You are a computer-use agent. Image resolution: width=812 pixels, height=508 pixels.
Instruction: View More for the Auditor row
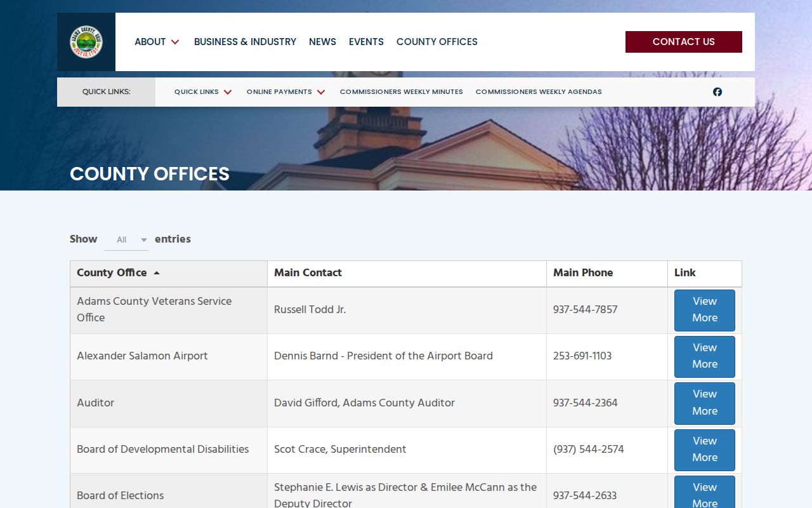coord(705,403)
